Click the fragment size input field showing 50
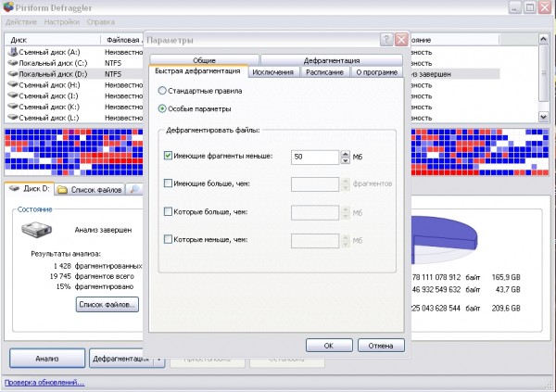556x392 pixels. coord(315,158)
